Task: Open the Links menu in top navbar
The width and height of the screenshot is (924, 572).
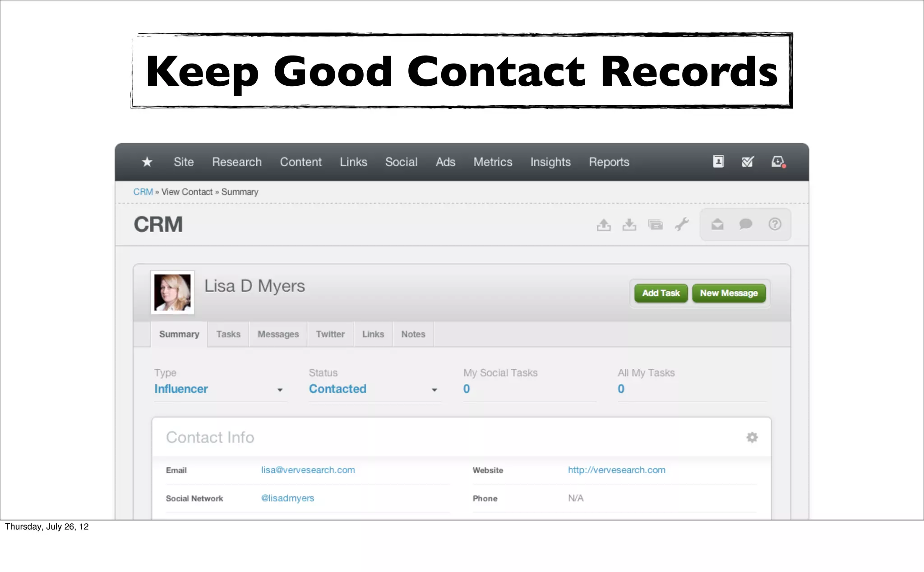Action: [x=353, y=162]
